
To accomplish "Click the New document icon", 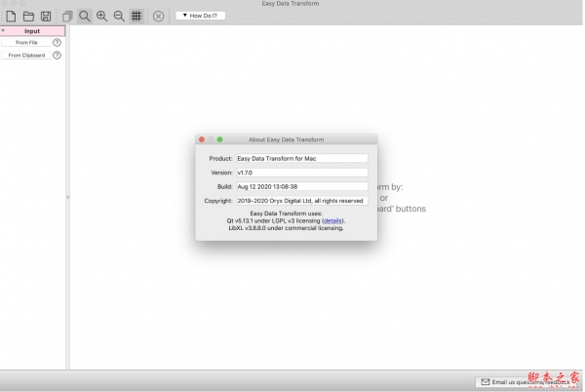I will [11, 16].
